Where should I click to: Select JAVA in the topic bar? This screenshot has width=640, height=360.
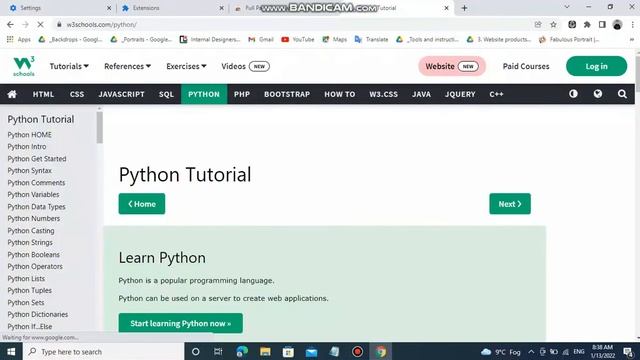pos(421,94)
